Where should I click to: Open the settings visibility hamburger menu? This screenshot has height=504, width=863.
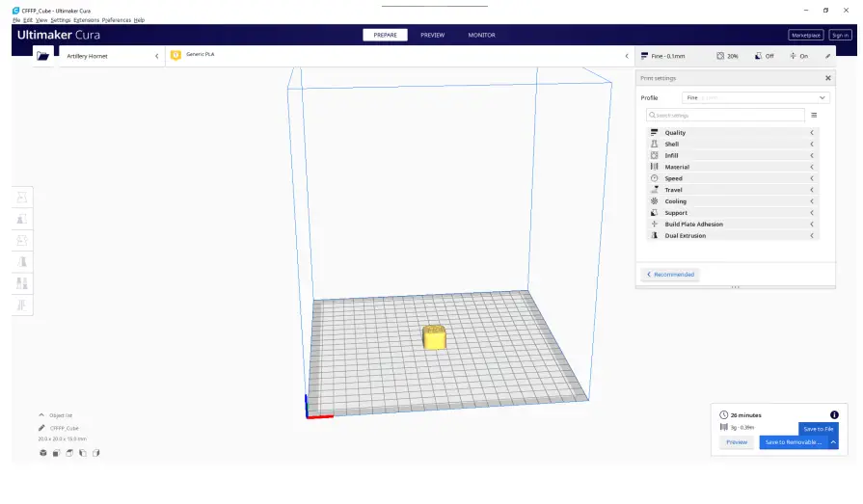[814, 115]
